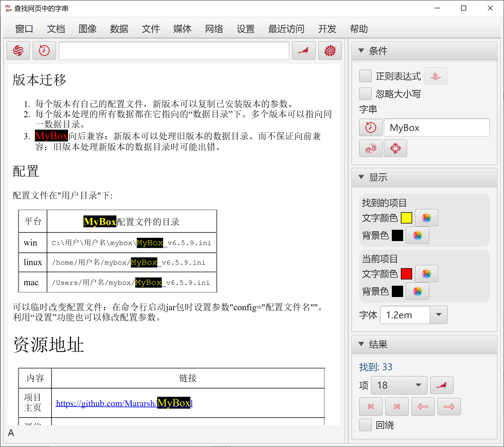
Task: Click the lotus button next to 正则表达式
Action: pos(435,76)
